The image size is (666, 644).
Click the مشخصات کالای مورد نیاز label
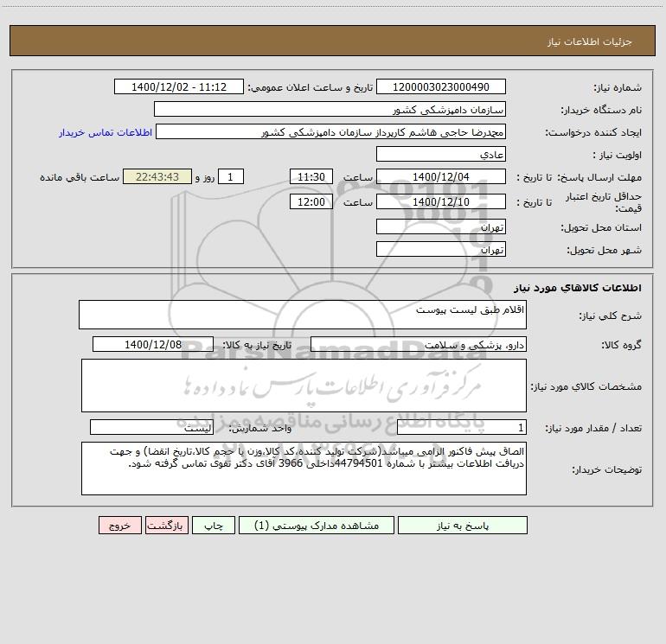[x=586, y=386]
